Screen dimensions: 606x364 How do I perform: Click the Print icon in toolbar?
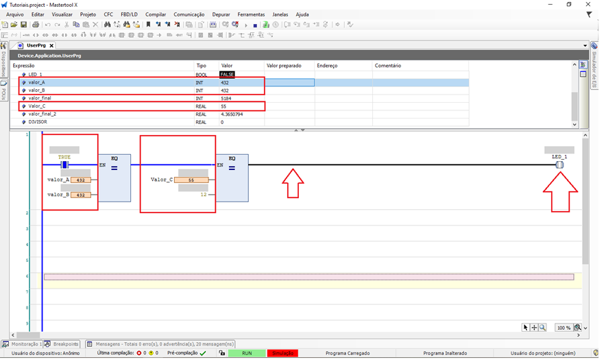pyautogui.click(x=36, y=25)
